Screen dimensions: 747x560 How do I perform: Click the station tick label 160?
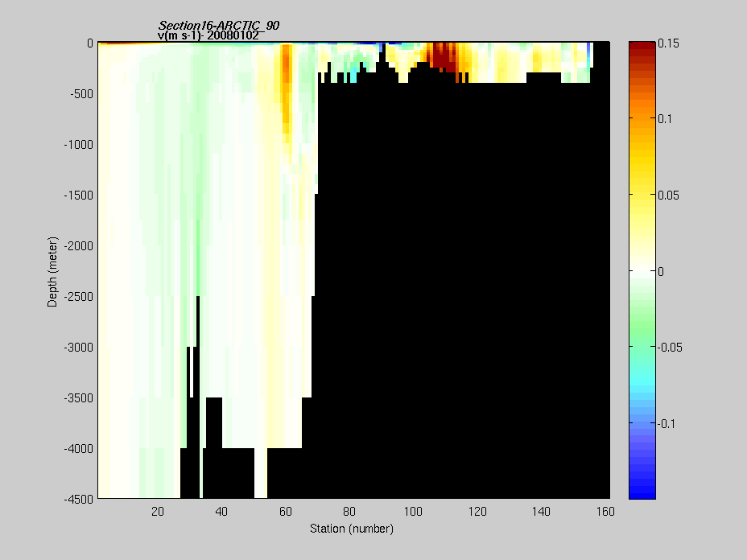[605, 512]
